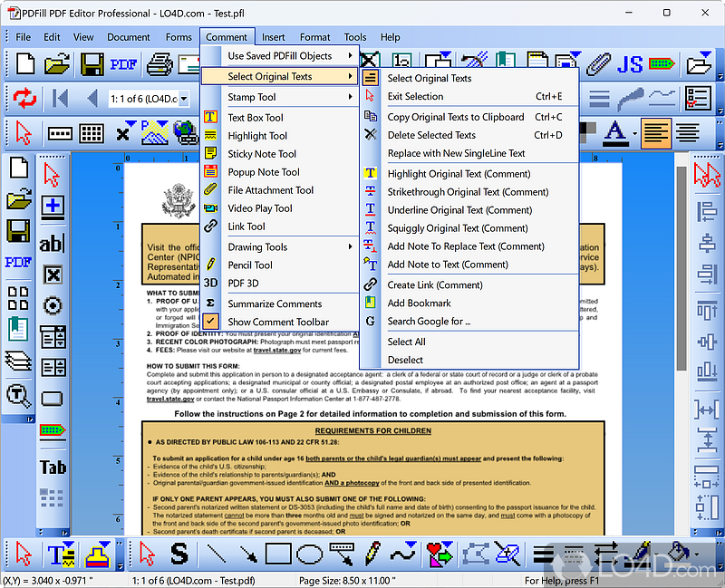Viewport: 725px width, 588px height.
Task: Click the align left text icon
Action: coord(655,133)
